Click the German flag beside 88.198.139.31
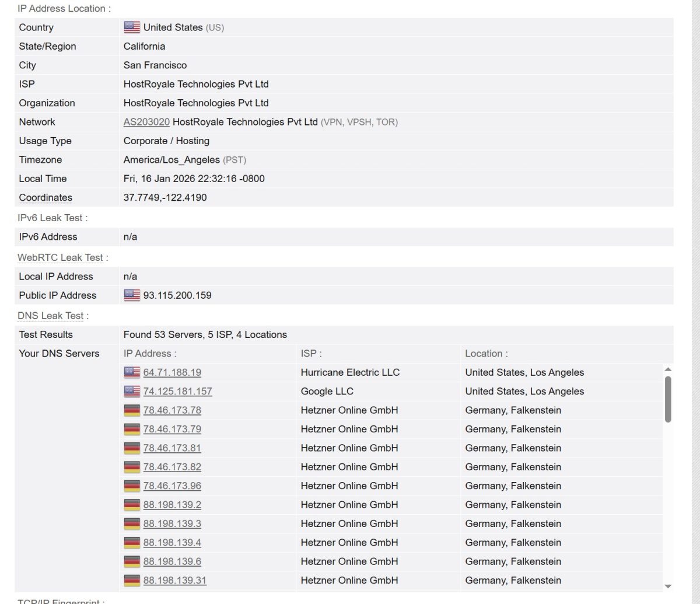The width and height of the screenshot is (700, 604). (x=132, y=581)
